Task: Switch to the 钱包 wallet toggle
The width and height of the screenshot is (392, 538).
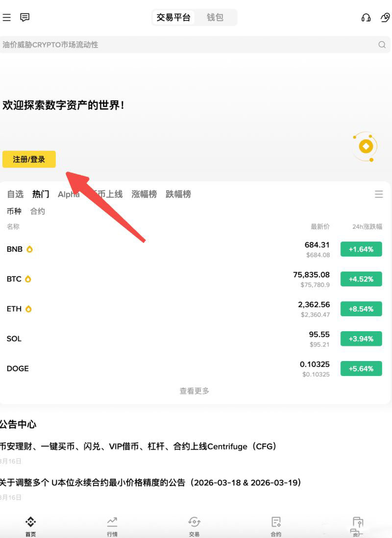Action: coord(215,18)
